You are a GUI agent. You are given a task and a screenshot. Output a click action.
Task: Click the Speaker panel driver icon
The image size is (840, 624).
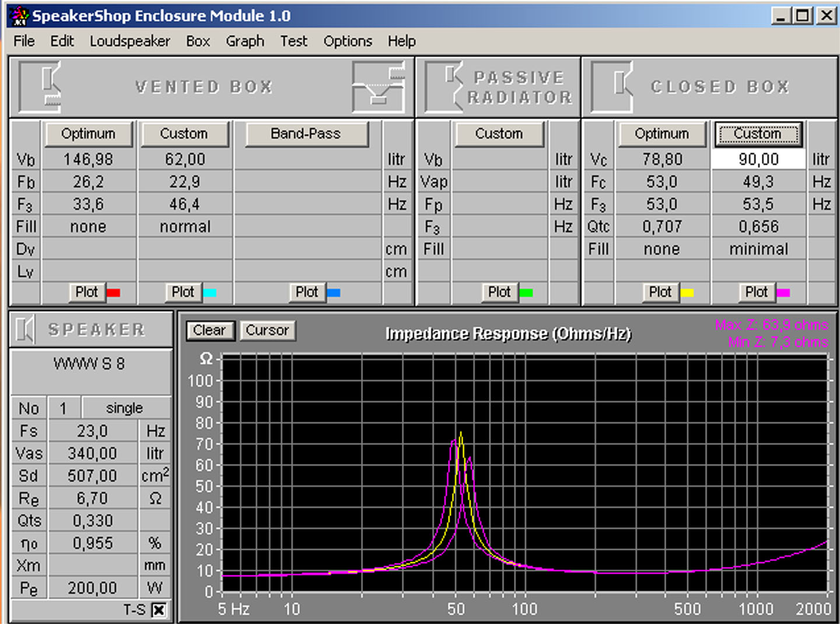(24, 330)
